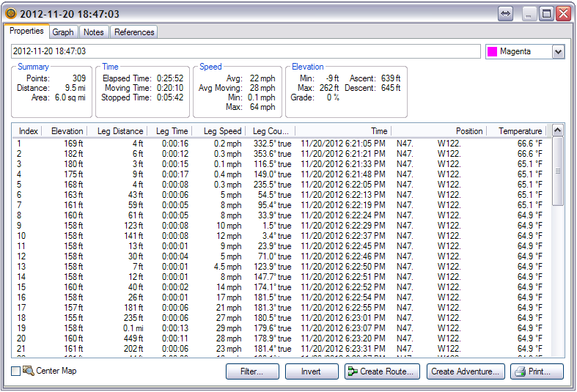The width and height of the screenshot is (577, 392).
Task: Click the Center Map magnifier icon
Action: 29,371
